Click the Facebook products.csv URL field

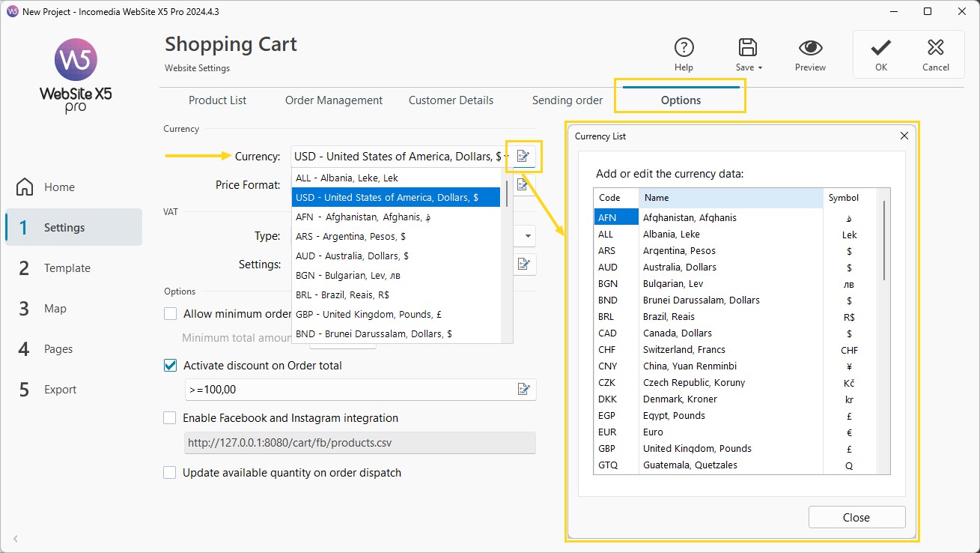click(360, 443)
